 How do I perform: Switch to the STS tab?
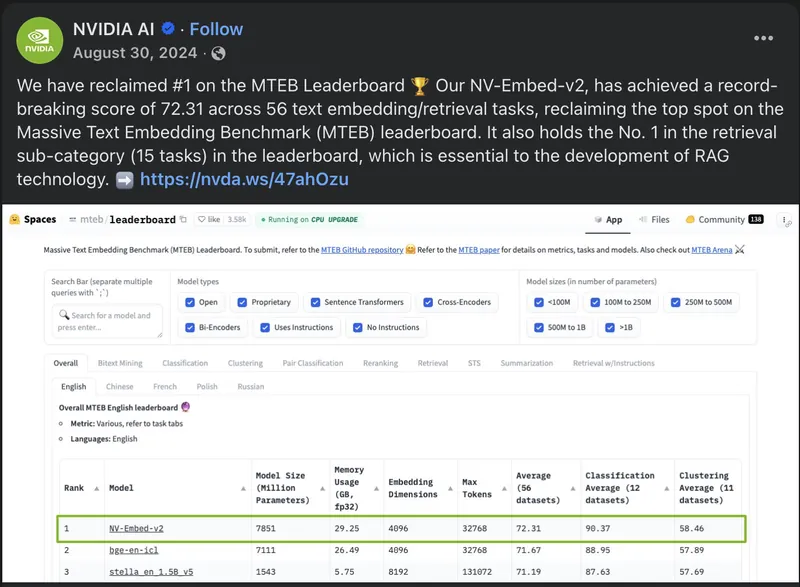(474, 363)
